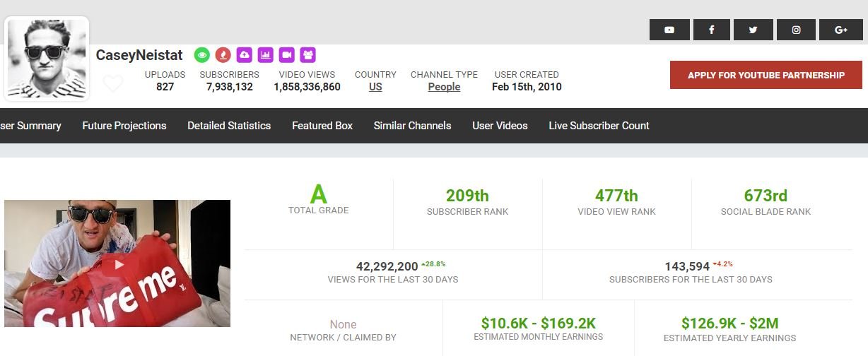This screenshot has height=356, width=868.
Task: Click the purple video camera badge icon
Action: tap(286, 54)
